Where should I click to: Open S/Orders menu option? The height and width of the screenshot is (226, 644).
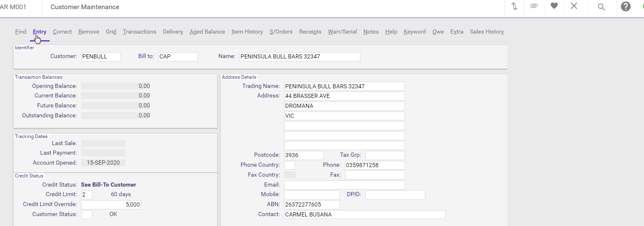click(x=281, y=32)
